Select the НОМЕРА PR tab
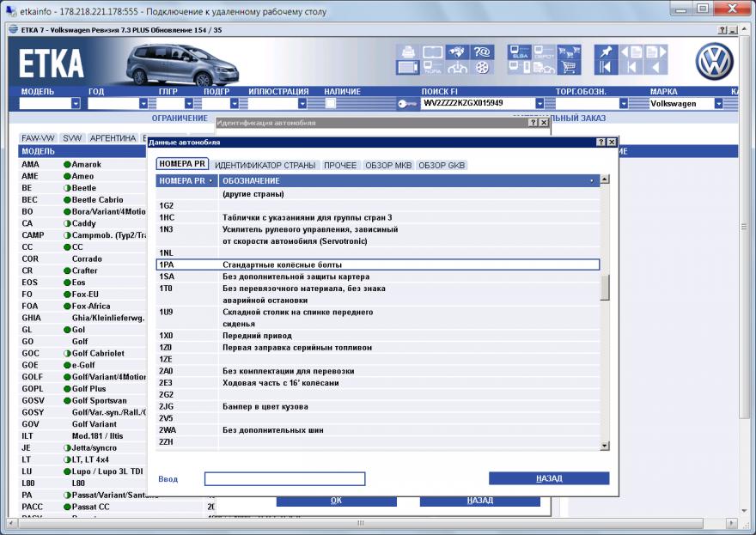This screenshot has height=535, width=756. (x=182, y=164)
